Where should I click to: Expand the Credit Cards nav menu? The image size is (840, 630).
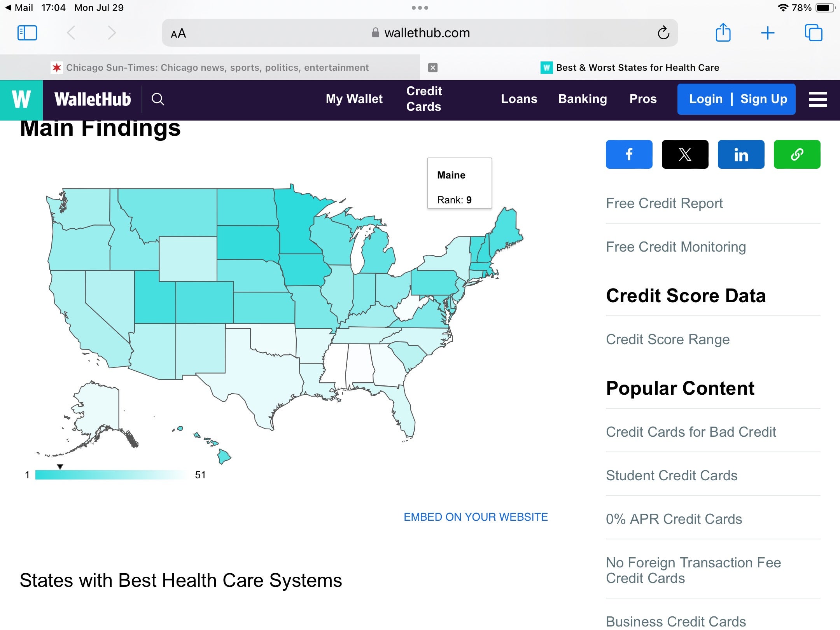[x=424, y=99]
